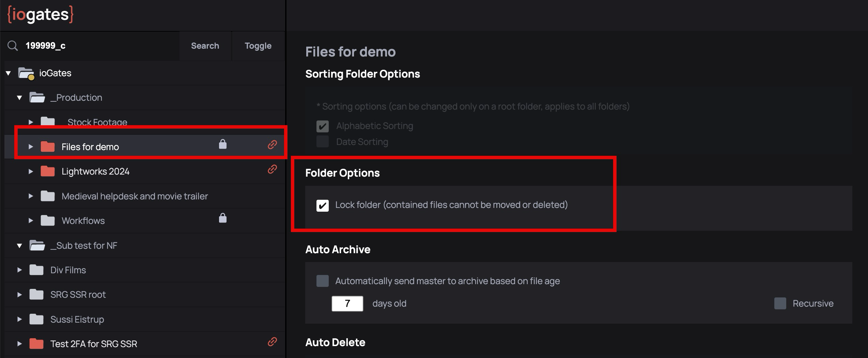The image size is (868, 358).
Task: Click share link icon on Files for demo
Action: pyautogui.click(x=272, y=145)
